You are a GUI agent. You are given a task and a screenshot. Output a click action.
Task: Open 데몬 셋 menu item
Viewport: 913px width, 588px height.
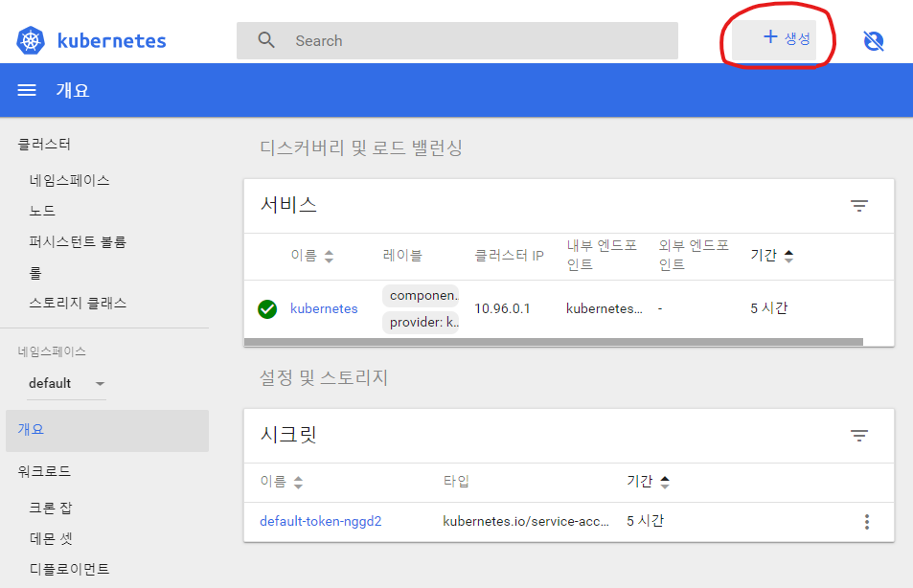[51, 538]
